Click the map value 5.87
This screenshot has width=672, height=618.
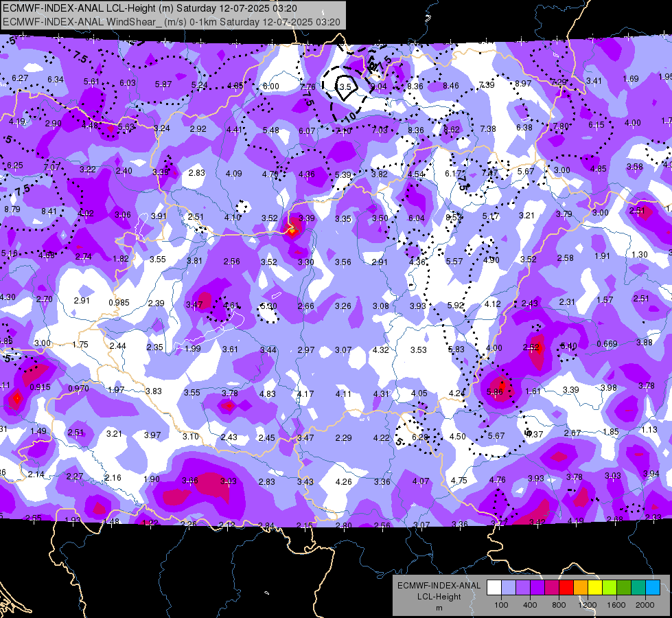pyautogui.click(x=163, y=84)
